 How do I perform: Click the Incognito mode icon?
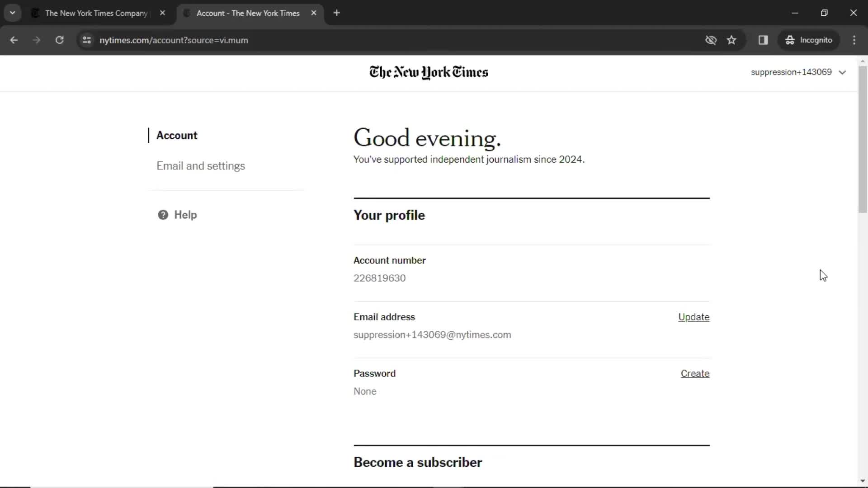[x=789, y=40]
